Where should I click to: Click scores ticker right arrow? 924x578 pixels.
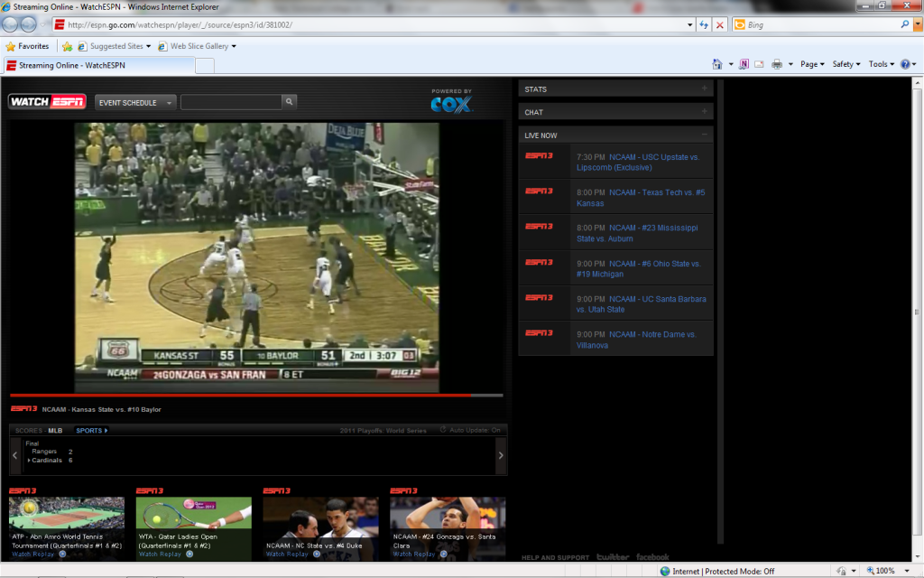[x=501, y=455]
